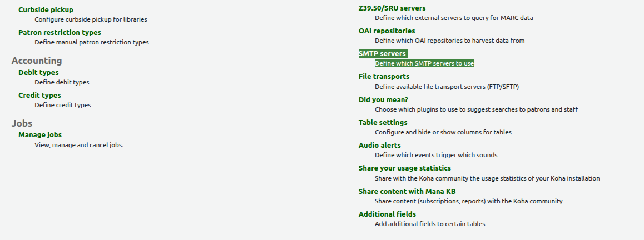Open the 'Did you mean?' settings
644x240 pixels.
click(383, 99)
